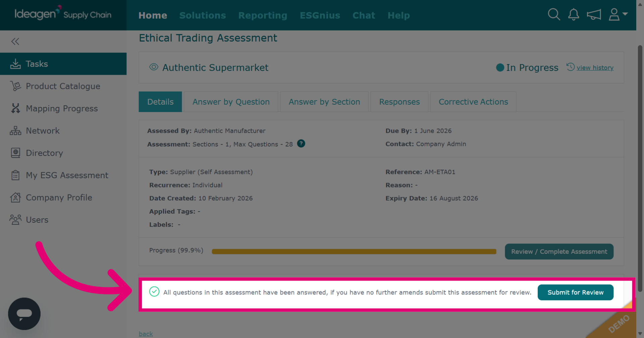This screenshot has width=644, height=338.
Task: Open the ESGnius menu
Action: pyautogui.click(x=320, y=15)
